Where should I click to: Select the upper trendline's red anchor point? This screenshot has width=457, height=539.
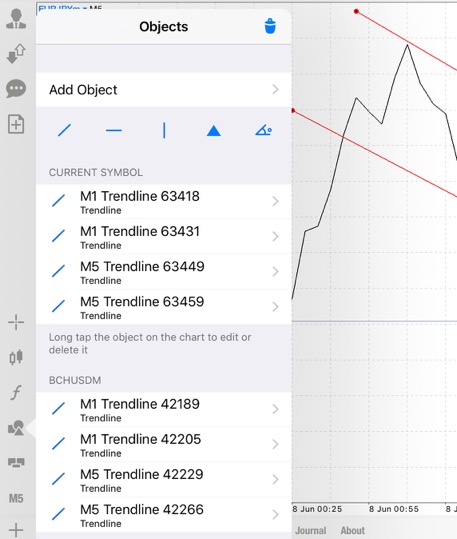[356, 12]
